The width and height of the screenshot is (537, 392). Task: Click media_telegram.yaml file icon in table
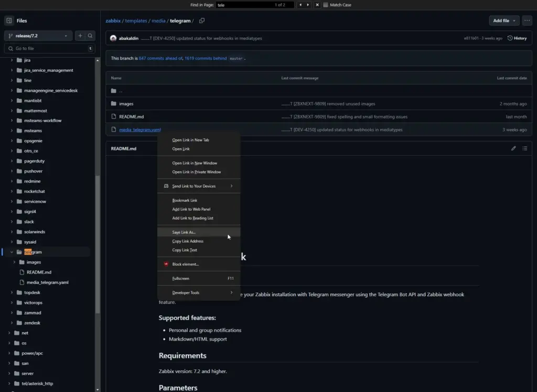(x=114, y=130)
